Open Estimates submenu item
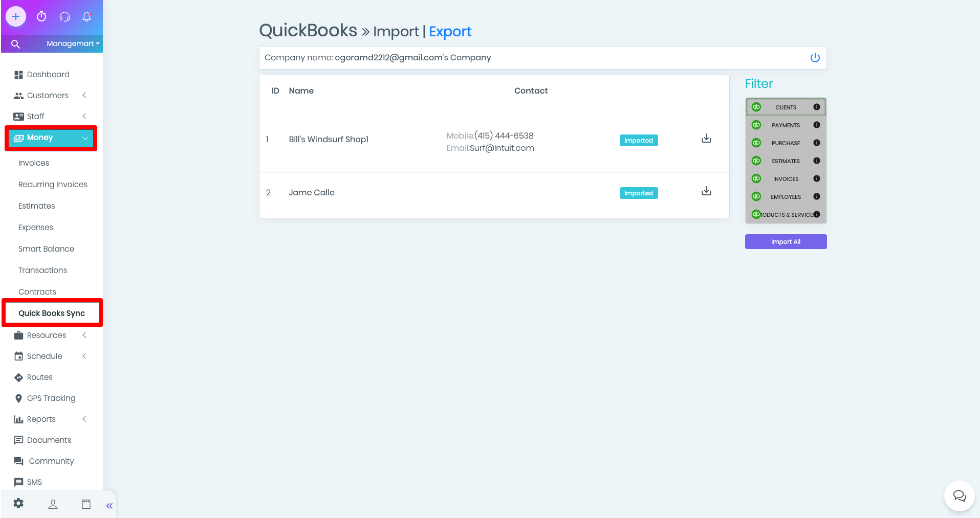This screenshot has height=518, width=980. click(x=36, y=206)
